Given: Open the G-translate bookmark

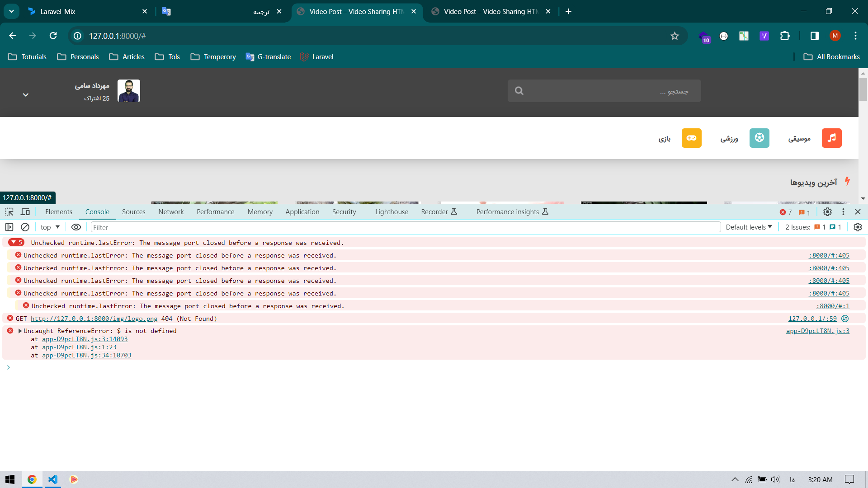Looking at the screenshot, I should [x=268, y=57].
